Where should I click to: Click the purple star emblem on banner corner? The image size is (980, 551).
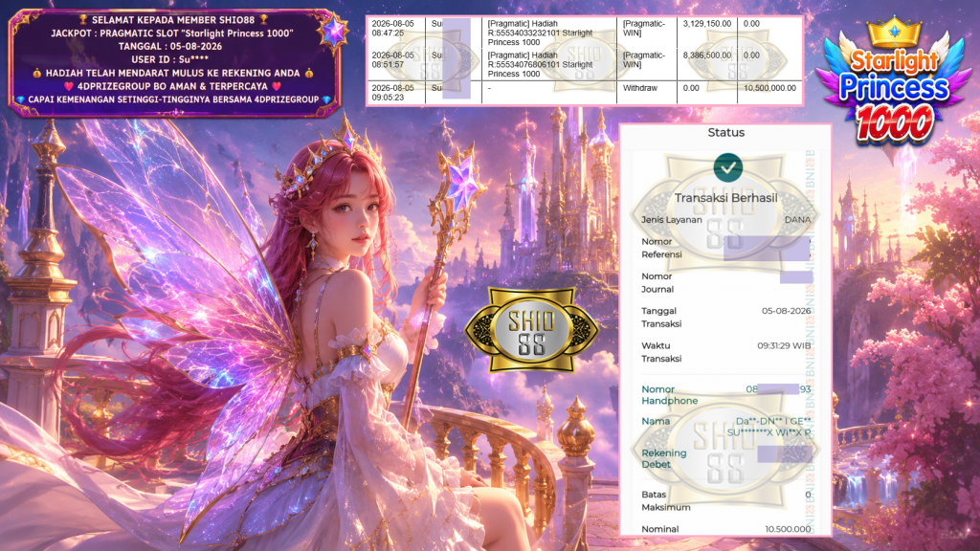(x=333, y=32)
